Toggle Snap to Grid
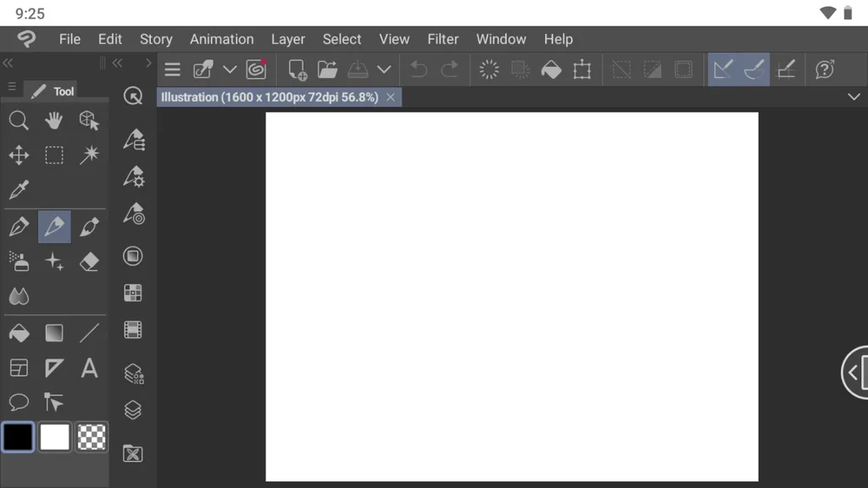 [786, 69]
